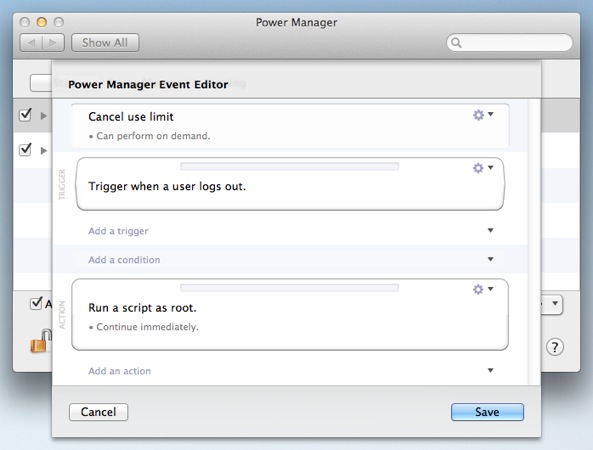This screenshot has height=450, width=593.
Task: Open the popup menu at window's right edge
Action: [x=552, y=304]
